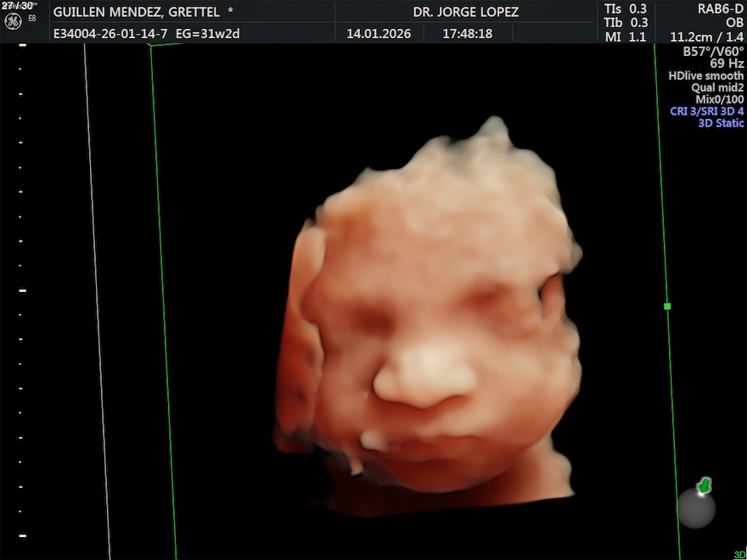Screen dimensions: 747x560
Task: Click the 3D Static mode label
Action: (x=721, y=123)
